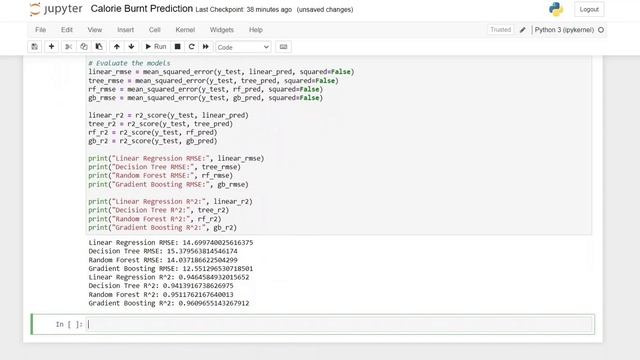Cut selected cells with scissors icon
This screenshot has height=360, width=640.
tap(69, 47)
